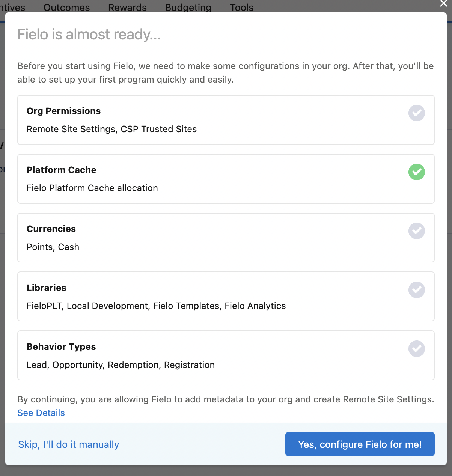Switch to the Budgeting tab
Screen dimensions: 452x476
188,8
